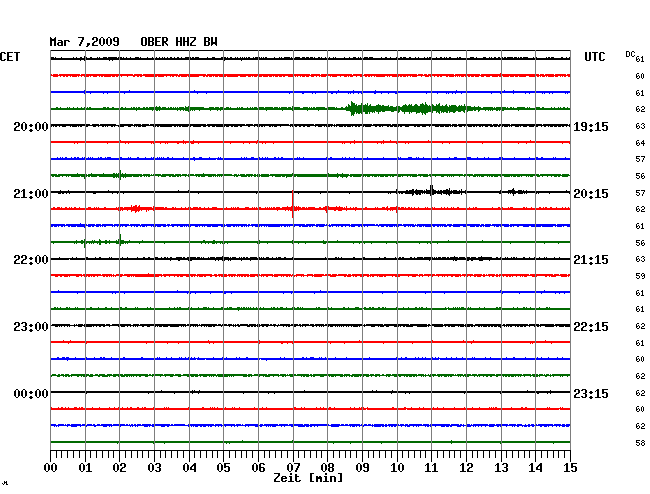Select minute tick label 12 on axis
650x494 pixels.
pos(466,467)
